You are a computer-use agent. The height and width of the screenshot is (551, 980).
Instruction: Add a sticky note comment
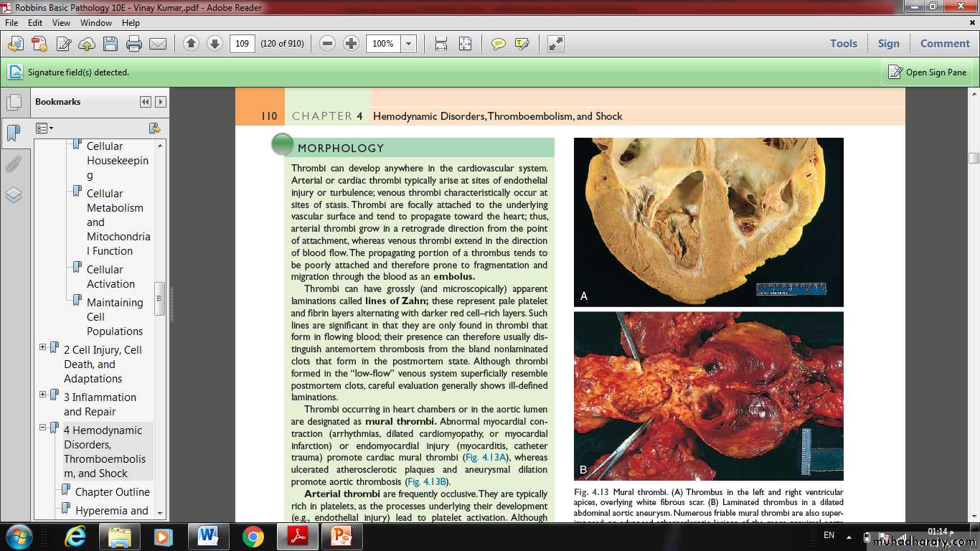click(498, 44)
